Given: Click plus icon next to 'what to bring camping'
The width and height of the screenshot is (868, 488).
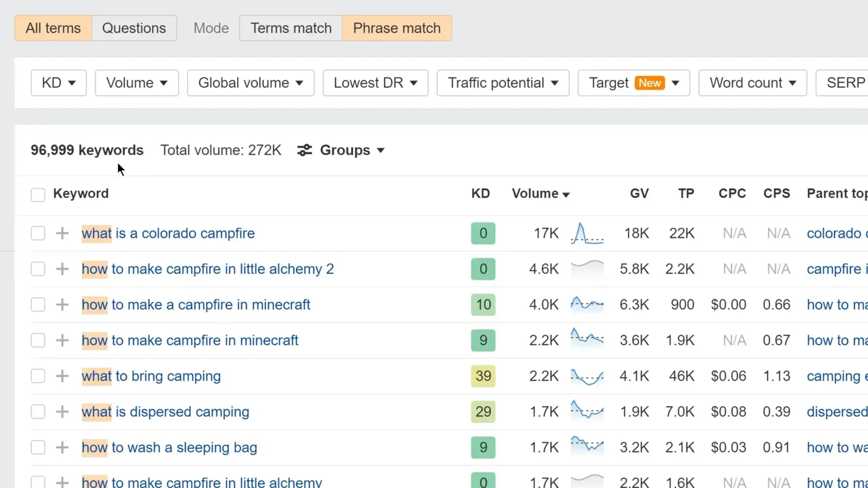Looking at the screenshot, I should click(62, 376).
